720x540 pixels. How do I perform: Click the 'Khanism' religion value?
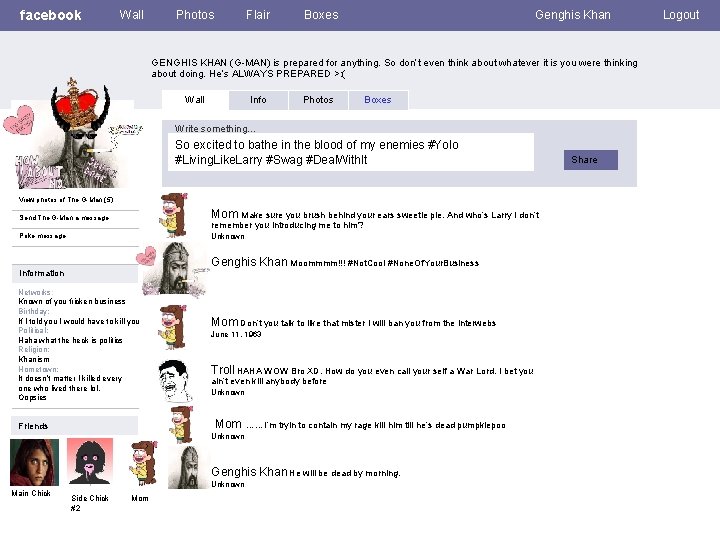point(34,359)
